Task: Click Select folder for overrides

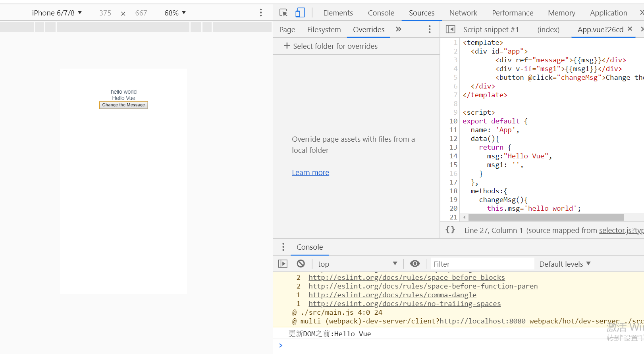Action: click(335, 46)
